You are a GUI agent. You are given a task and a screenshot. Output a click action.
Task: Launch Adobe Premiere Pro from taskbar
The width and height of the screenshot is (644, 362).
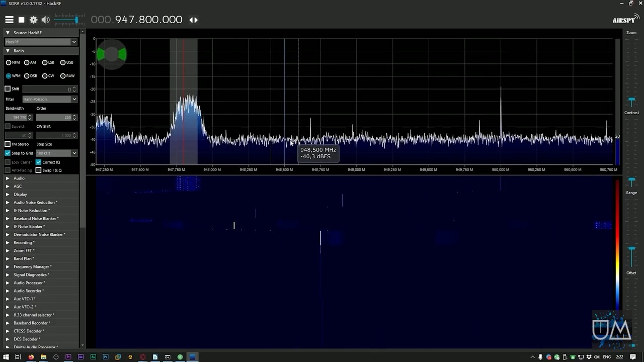click(68, 357)
